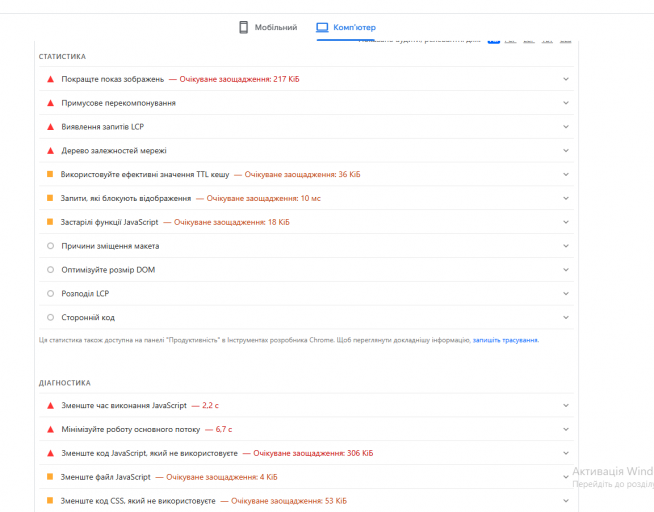Click the 10 мс expected savings text

[264, 198]
